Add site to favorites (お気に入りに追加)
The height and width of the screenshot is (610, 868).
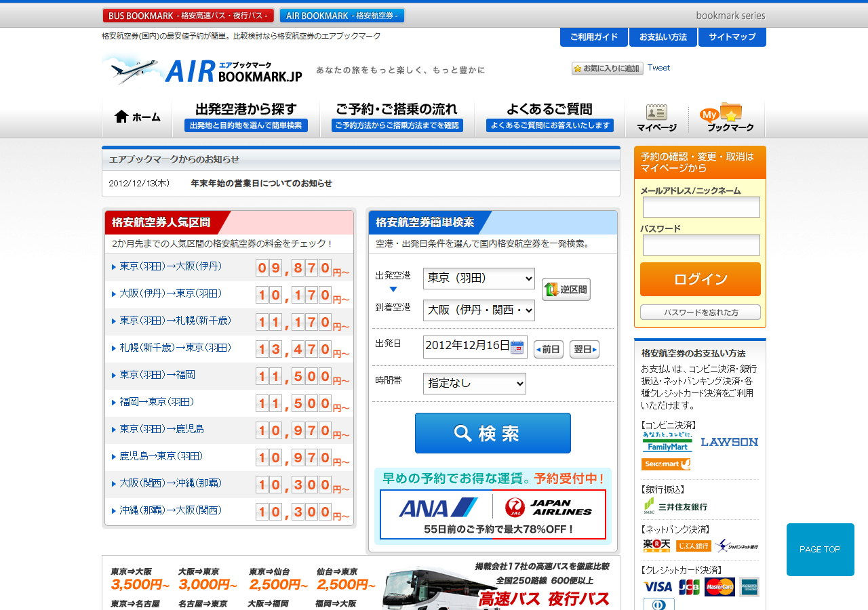click(607, 68)
